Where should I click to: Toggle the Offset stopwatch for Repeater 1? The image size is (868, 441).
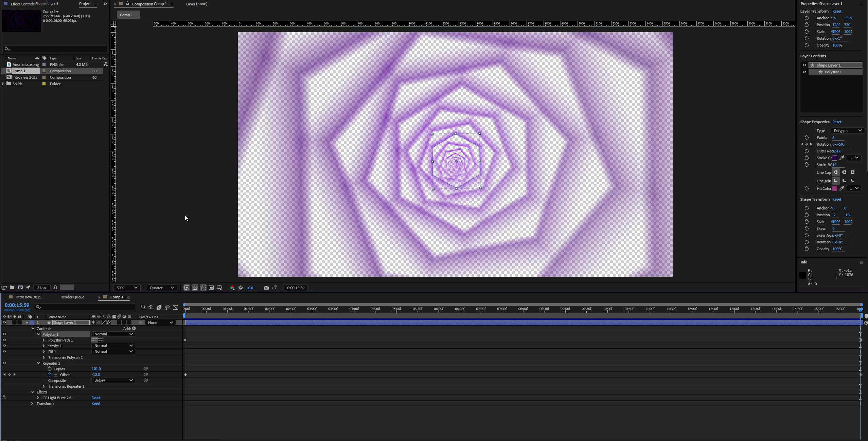(x=50, y=375)
